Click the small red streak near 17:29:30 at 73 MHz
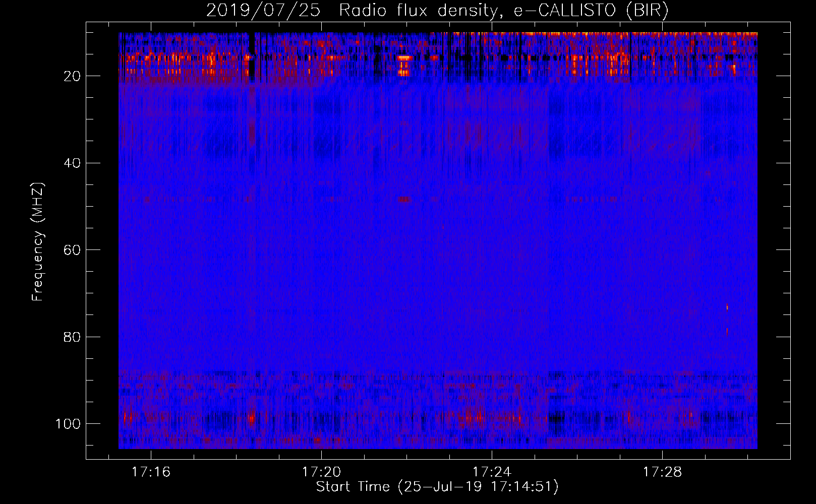The height and width of the screenshot is (504, 816). tap(727, 307)
